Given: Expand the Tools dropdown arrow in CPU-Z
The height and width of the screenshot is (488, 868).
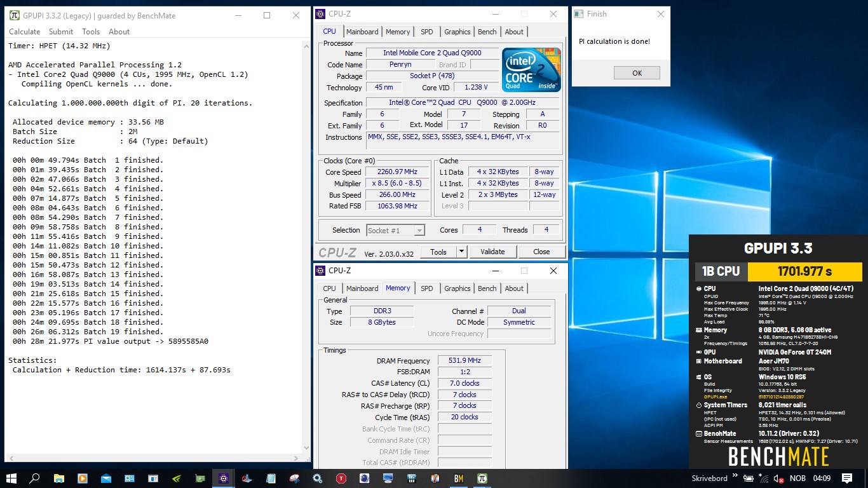Looking at the screenshot, I should (462, 252).
